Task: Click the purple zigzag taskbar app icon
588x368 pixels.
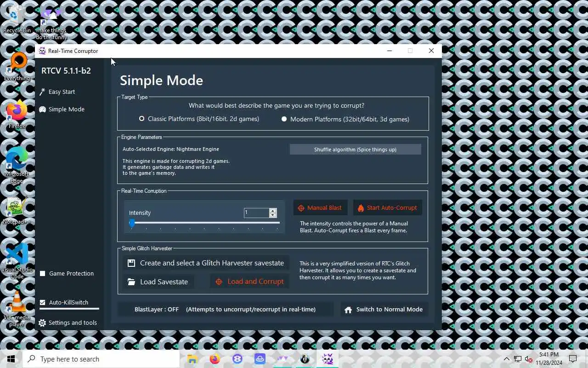Action: tap(282, 359)
